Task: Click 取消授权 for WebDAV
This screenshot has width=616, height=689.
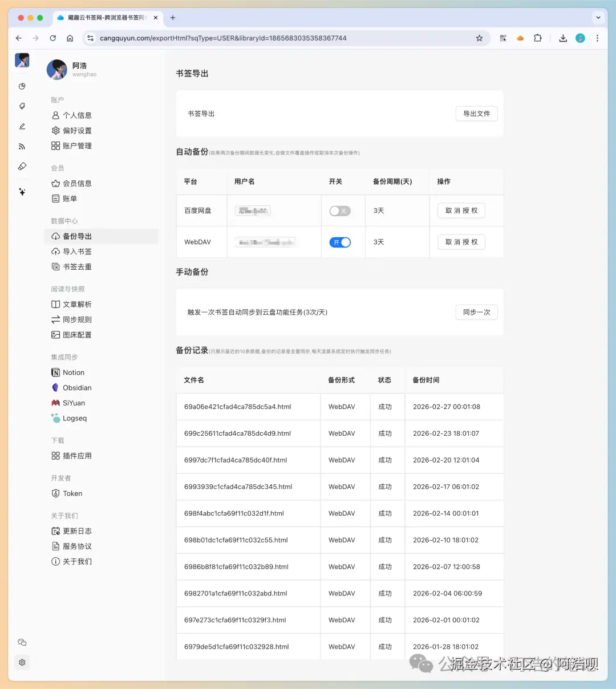Action: tap(461, 242)
